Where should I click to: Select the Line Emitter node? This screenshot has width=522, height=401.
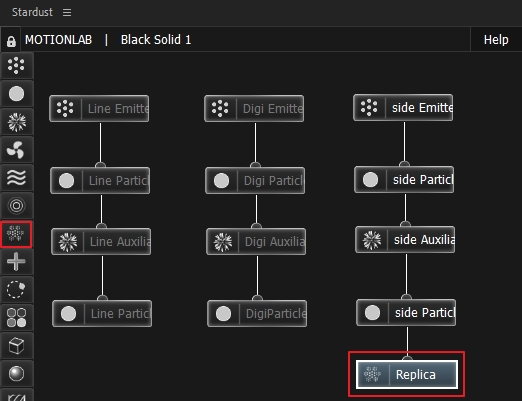tap(99, 108)
